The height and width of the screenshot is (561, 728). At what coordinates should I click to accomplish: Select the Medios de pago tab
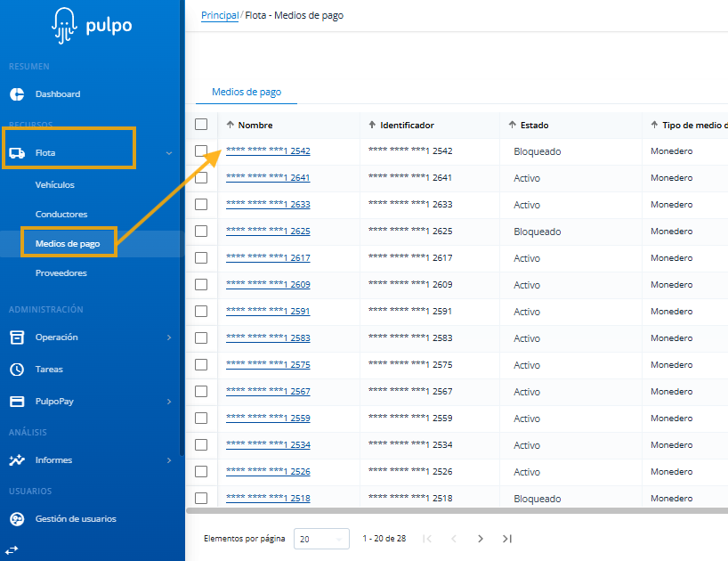[x=247, y=93]
